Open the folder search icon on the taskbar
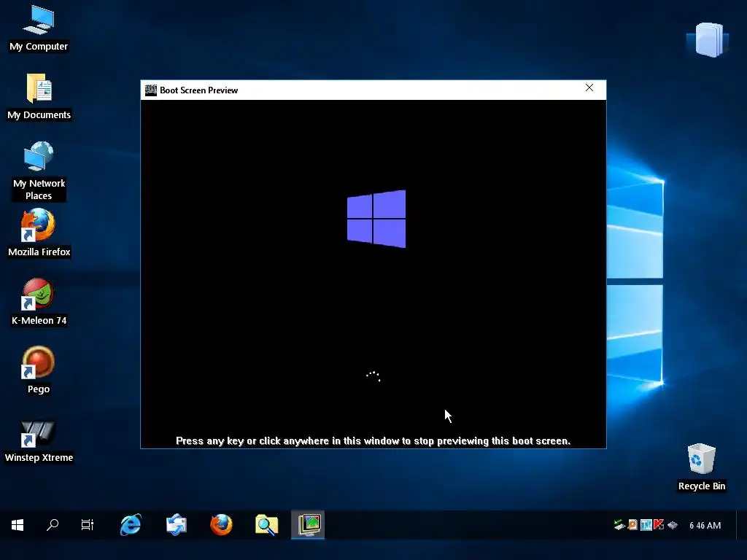The height and width of the screenshot is (560, 747). point(266,525)
